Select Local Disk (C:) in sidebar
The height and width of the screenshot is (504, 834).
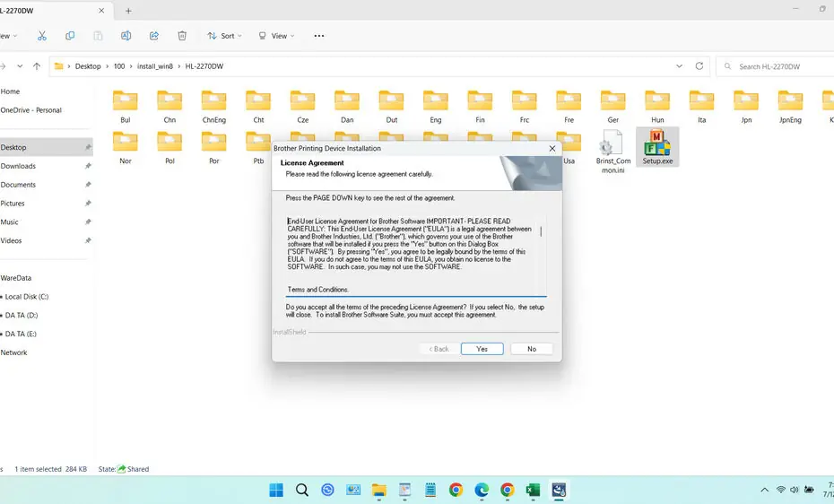[x=27, y=297]
